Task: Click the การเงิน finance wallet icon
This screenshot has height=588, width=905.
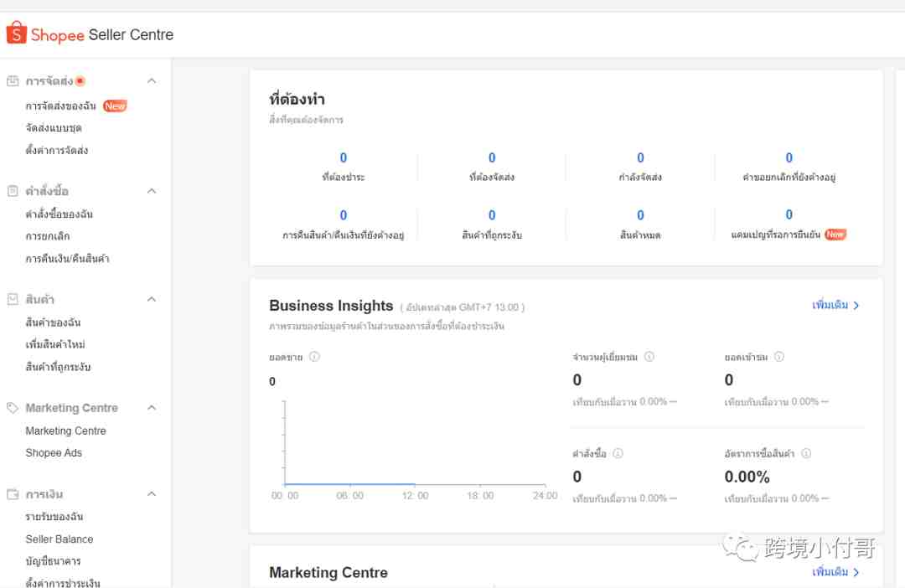Action: pos(13,494)
